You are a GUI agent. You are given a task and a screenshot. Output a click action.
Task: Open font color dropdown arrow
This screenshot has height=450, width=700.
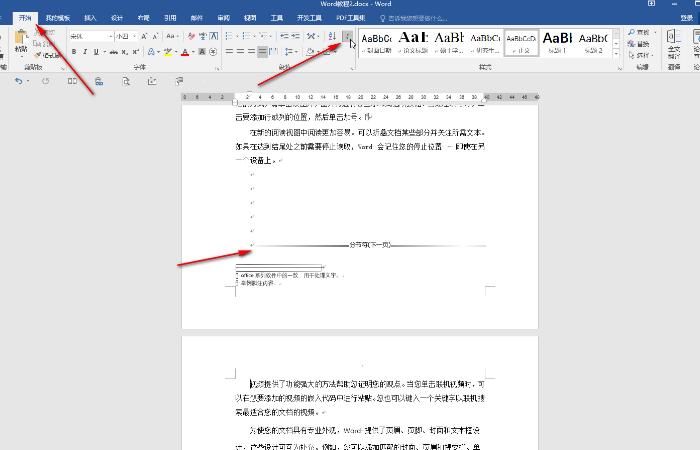pyautogui.click(x=193, y=52)
